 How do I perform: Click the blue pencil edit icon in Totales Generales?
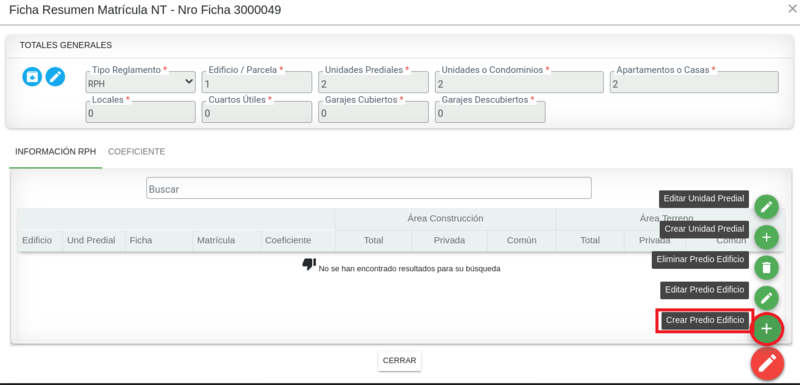55,77
